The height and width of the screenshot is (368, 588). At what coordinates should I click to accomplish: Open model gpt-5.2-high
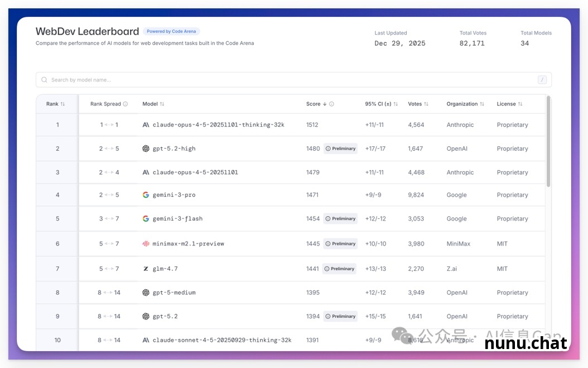click(174, 149)
